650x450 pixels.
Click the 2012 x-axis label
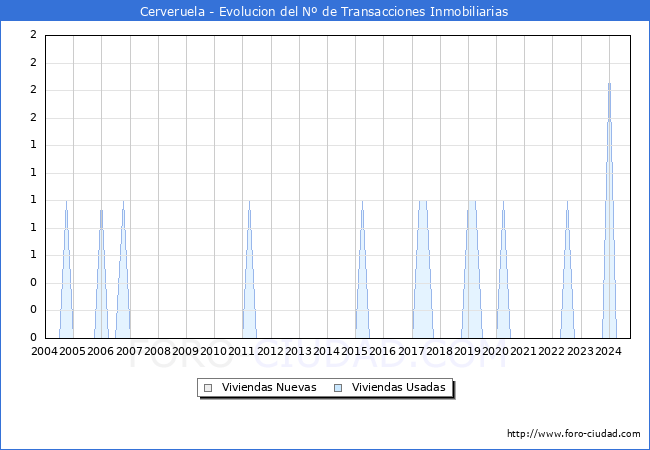(x=270, y=351)
